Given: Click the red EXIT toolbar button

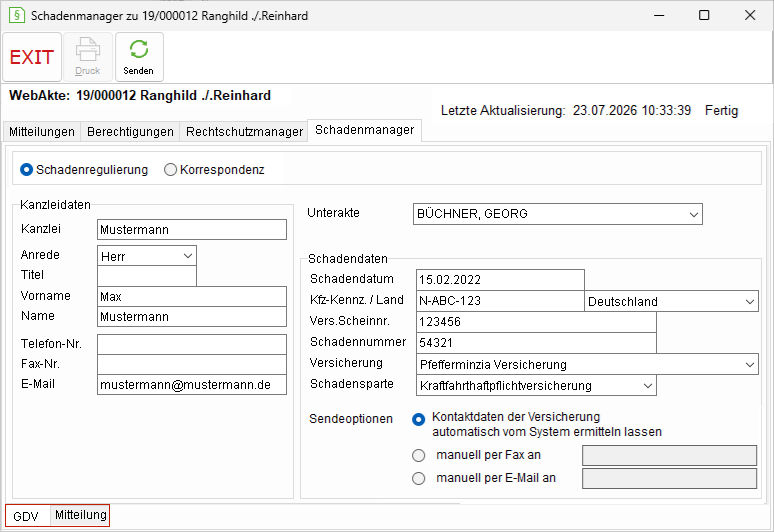Looking at the screenshot, I should click(x=32, y=57).
